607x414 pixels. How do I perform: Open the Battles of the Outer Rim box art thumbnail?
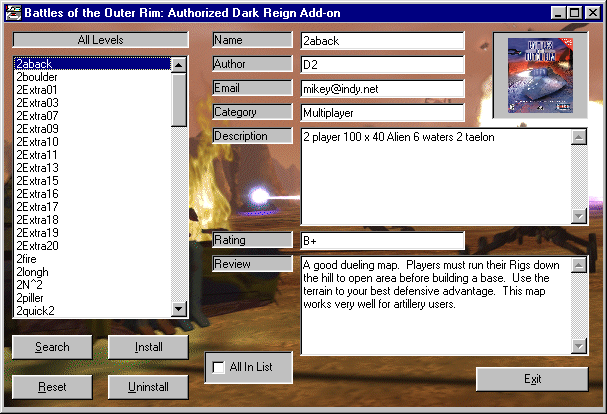(x=540, y=76)
